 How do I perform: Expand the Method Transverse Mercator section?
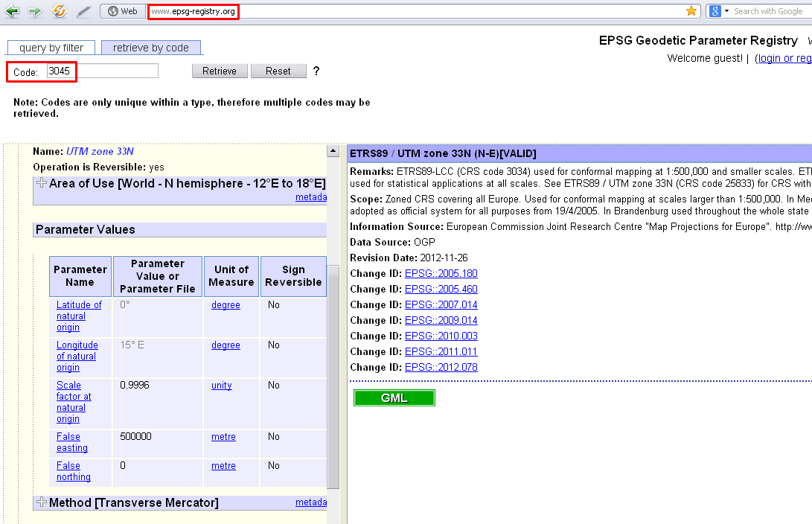(42, 502)
